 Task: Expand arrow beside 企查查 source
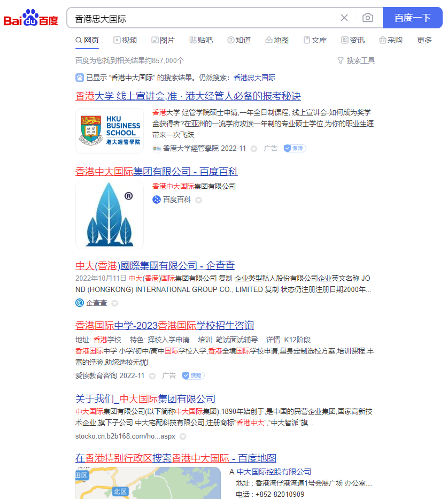[115, 303]
